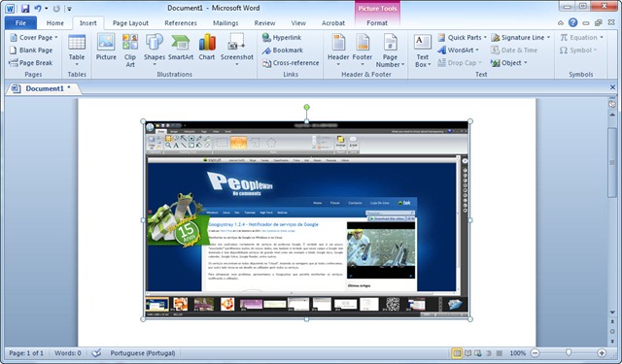
Task: Zoom in with the plus button
Action: click(x=602, y=353)
